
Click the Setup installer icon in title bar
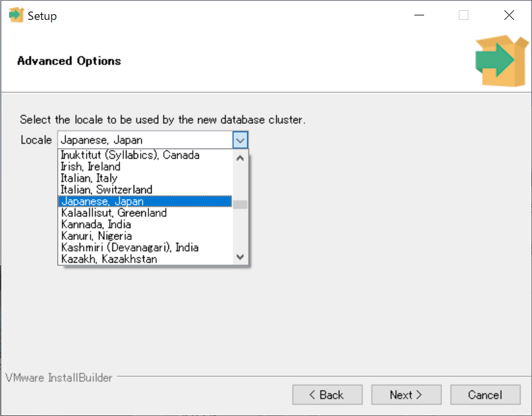tap(16, 16)
